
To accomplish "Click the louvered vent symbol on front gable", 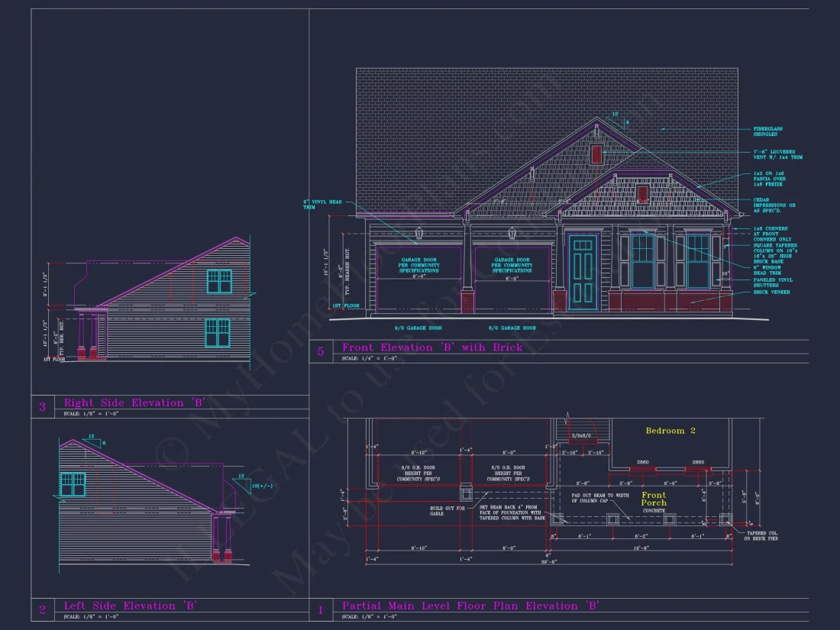I will click(596, 153).
